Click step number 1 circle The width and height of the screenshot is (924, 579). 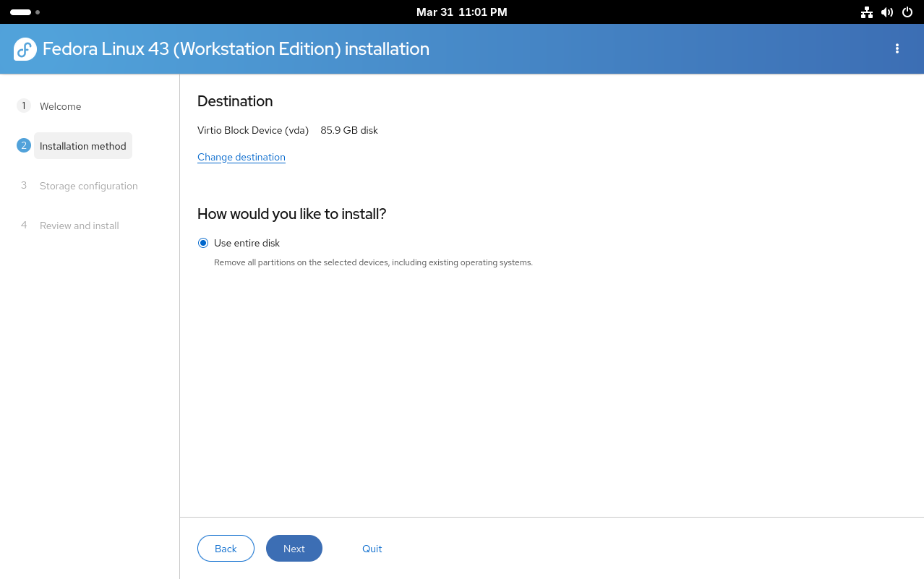point(23,106)
